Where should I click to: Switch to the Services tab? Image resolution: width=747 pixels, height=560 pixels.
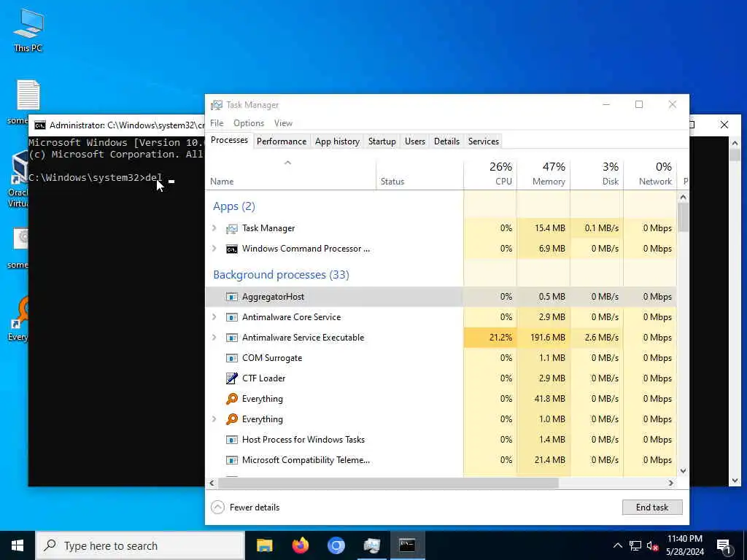coord(484,141)
